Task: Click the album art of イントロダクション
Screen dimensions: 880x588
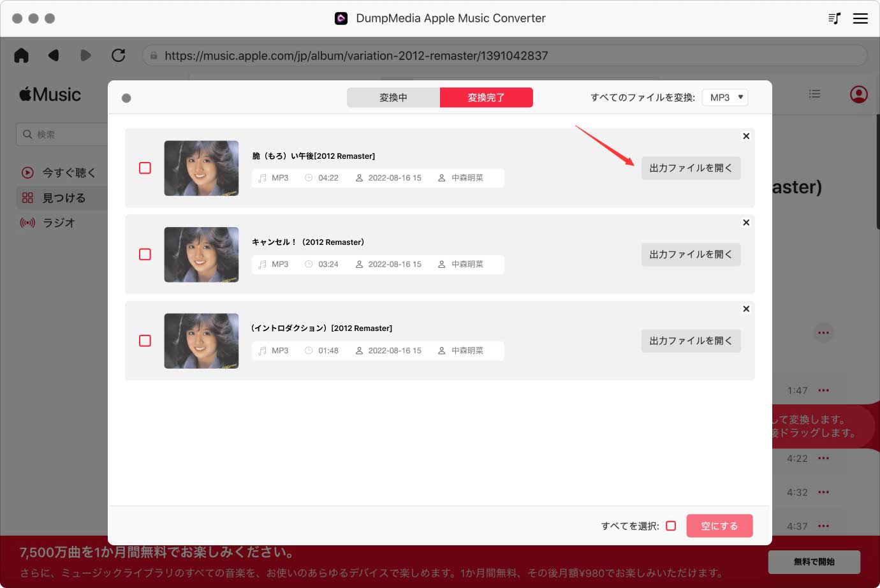Action: click(x=202, y=341)
